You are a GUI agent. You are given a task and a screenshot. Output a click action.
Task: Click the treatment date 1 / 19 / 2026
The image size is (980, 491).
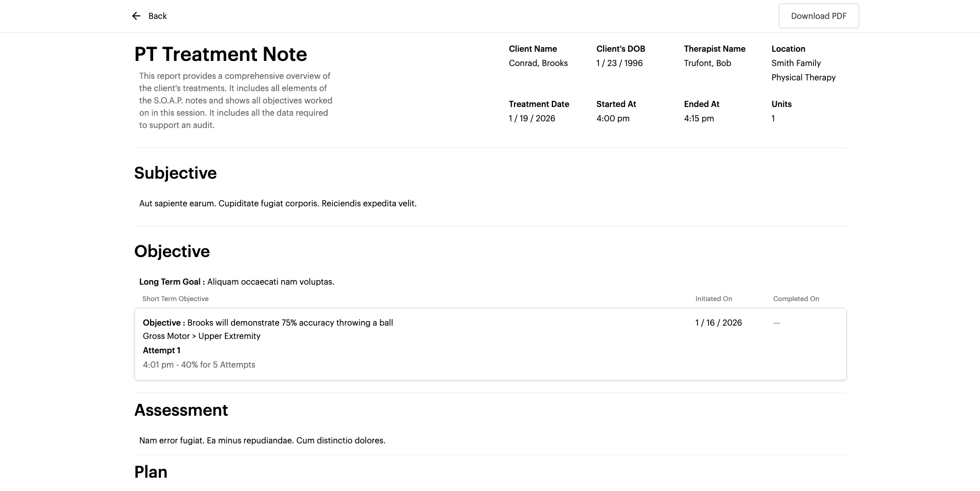point(531,118)
